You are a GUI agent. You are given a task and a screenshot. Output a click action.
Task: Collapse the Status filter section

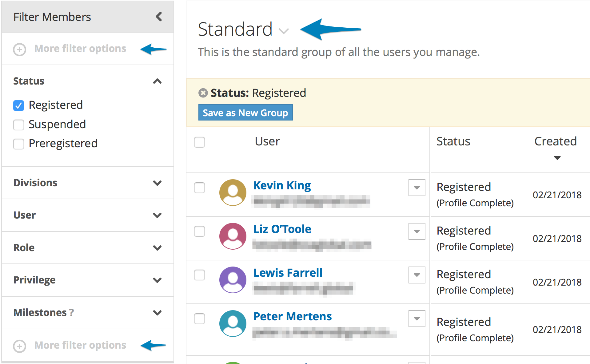point(157,81)
